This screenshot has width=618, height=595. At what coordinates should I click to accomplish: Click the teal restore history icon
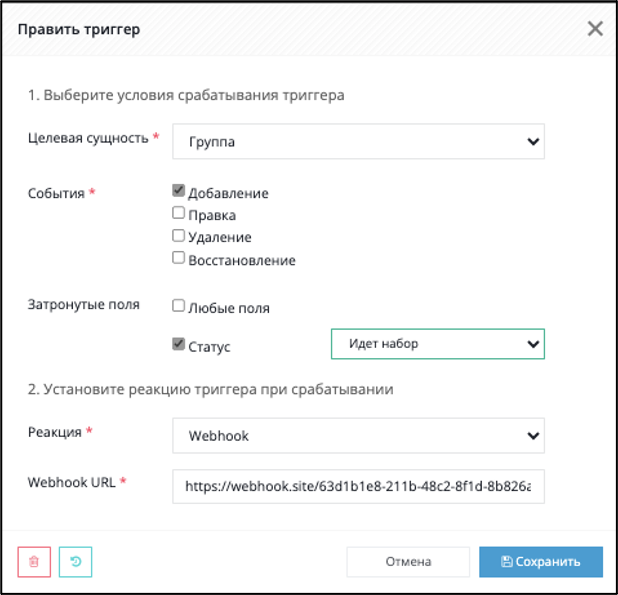[75, 562]
